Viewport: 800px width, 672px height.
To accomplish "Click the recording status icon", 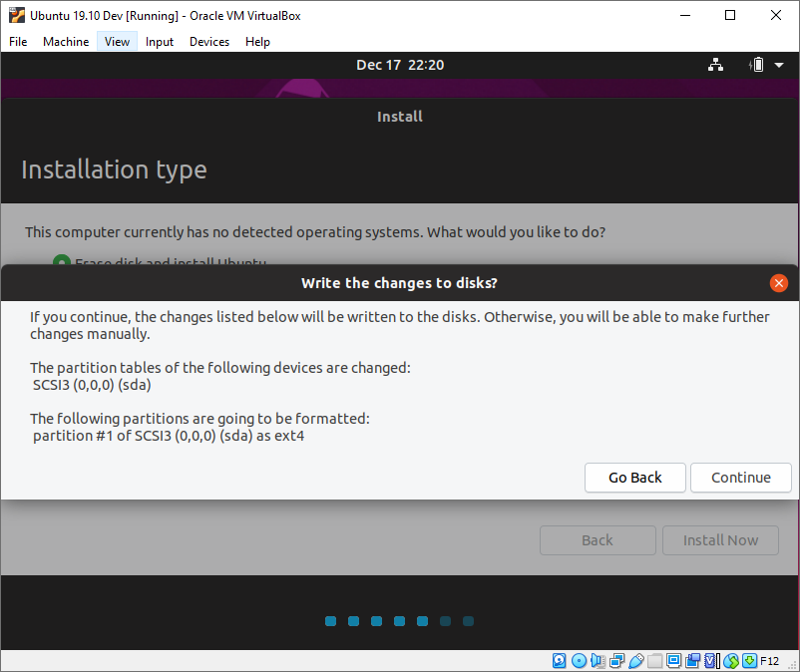I will coord(693,661).
